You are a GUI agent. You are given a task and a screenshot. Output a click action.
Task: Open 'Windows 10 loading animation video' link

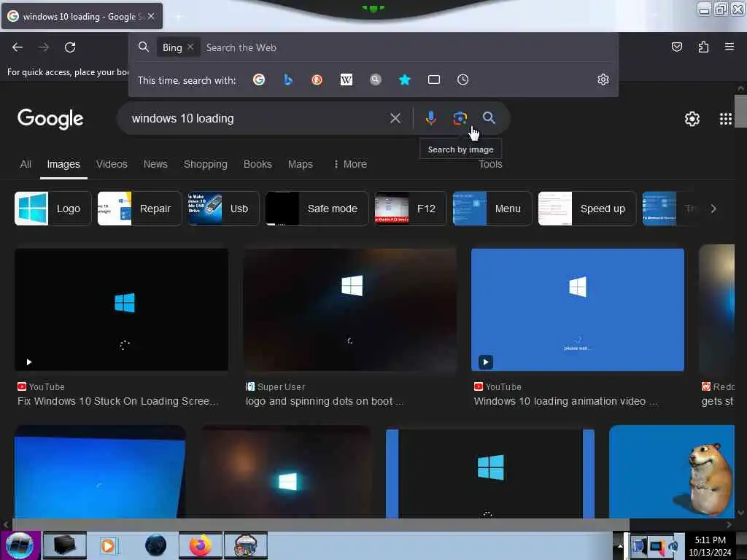coord(565,402)
